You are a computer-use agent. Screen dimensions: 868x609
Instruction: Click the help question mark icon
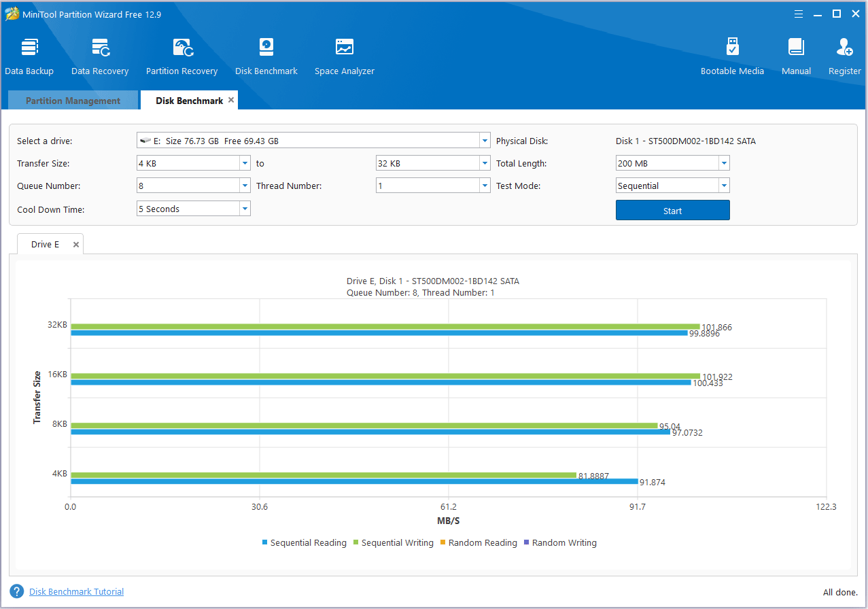[16, 591]
